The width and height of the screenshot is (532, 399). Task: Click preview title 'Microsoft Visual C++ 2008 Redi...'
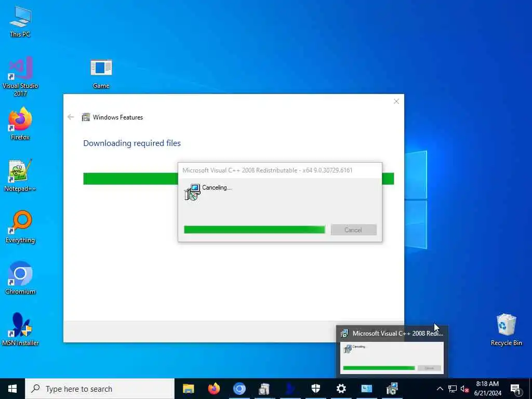(x=397, y=333)
